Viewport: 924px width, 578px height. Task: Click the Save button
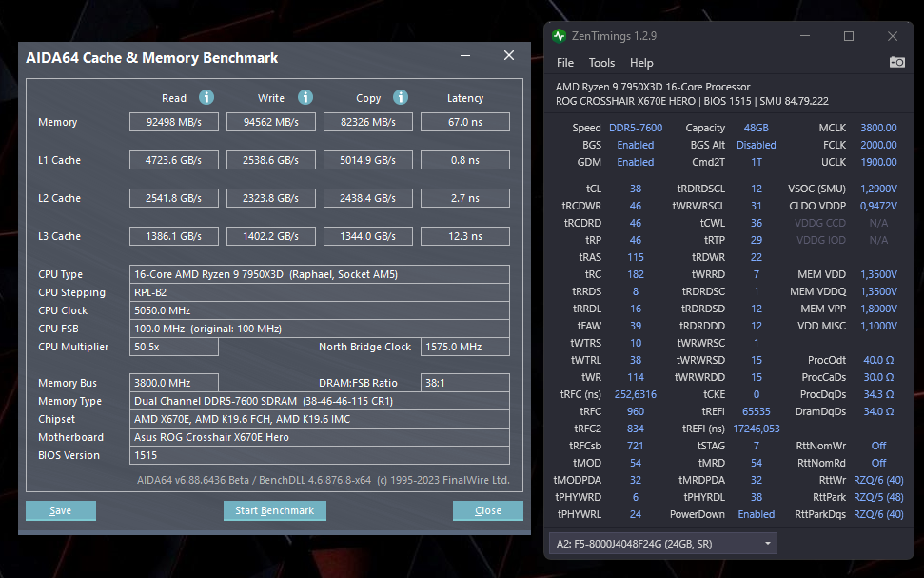click(61, 510)
